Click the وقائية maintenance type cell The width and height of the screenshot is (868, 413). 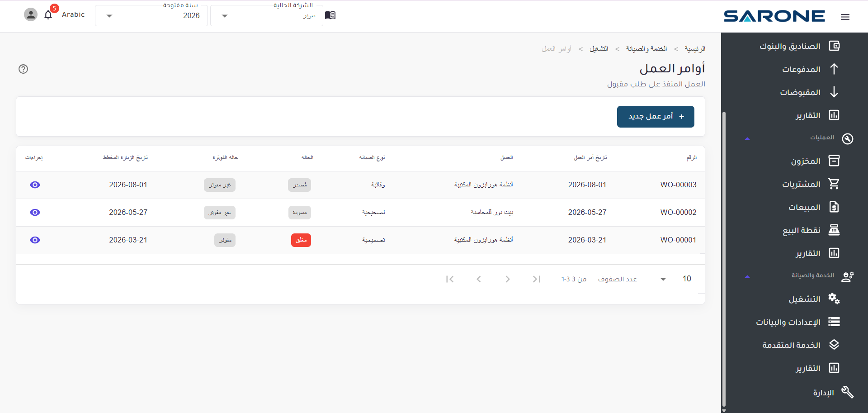point(378,185)
